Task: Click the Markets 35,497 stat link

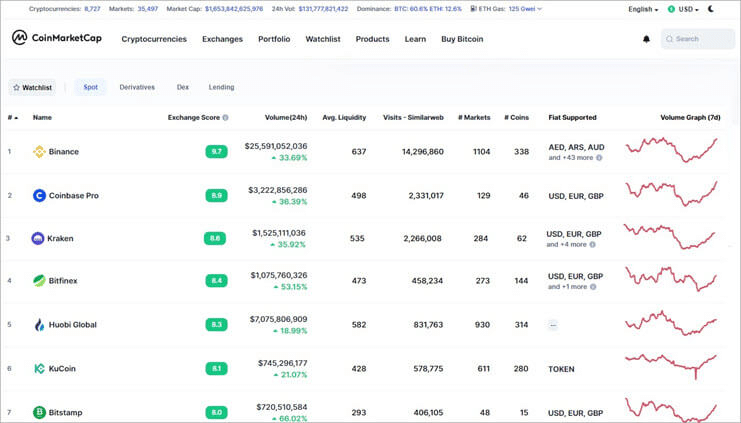Action: (147, 9)
